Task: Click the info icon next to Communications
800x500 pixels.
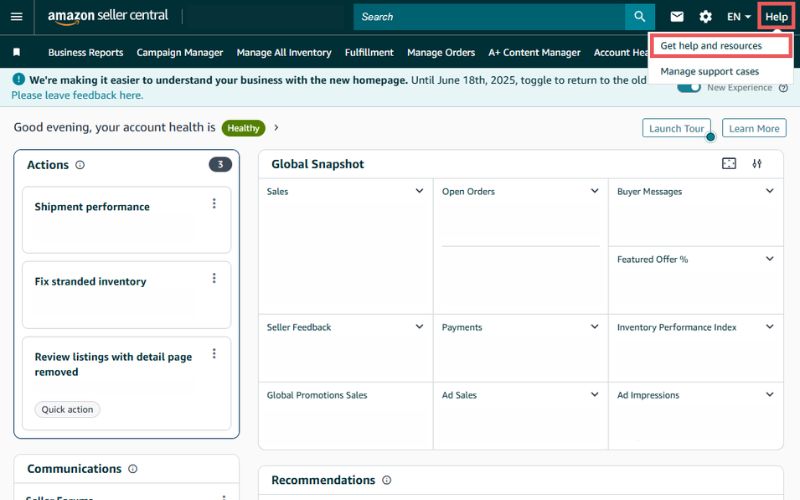Action: click(133, 468)
